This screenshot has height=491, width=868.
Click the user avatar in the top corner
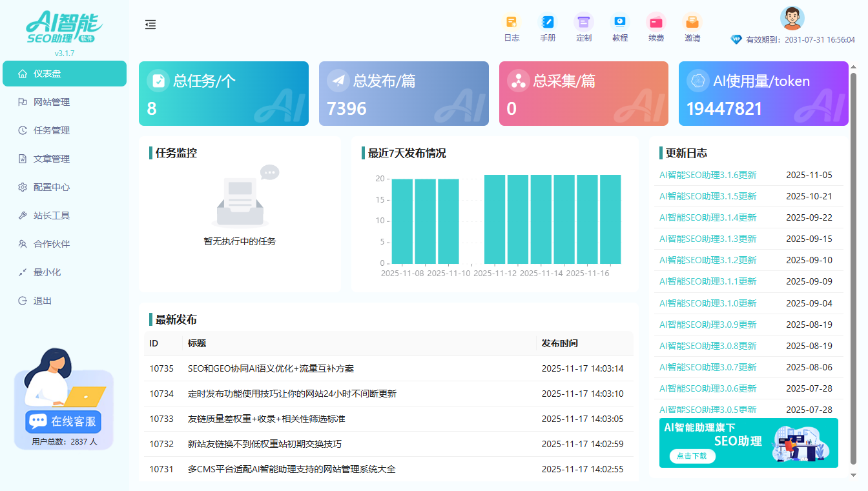click(x=792, y=17)
